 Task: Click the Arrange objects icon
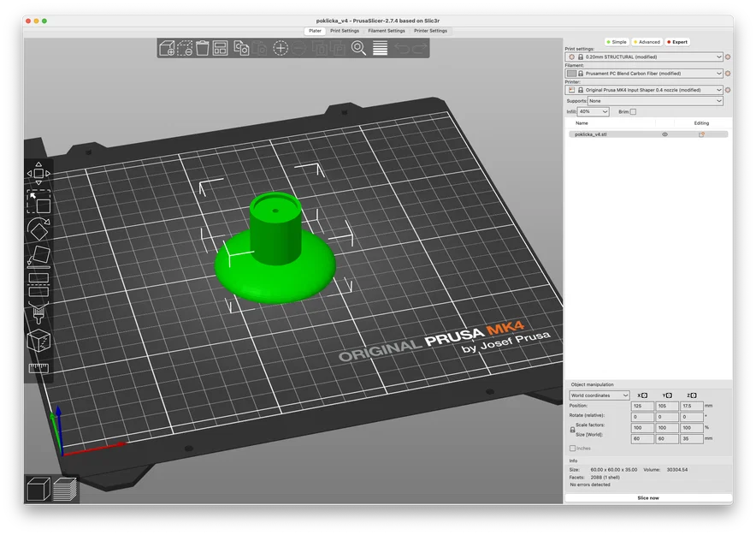tap(221, 48)
